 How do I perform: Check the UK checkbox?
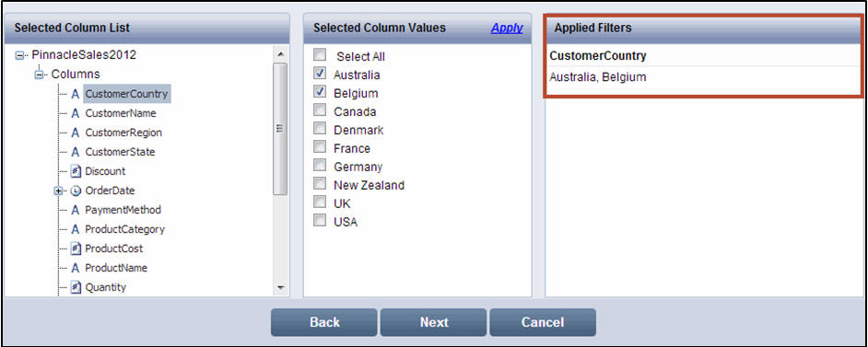coord(320,202)
